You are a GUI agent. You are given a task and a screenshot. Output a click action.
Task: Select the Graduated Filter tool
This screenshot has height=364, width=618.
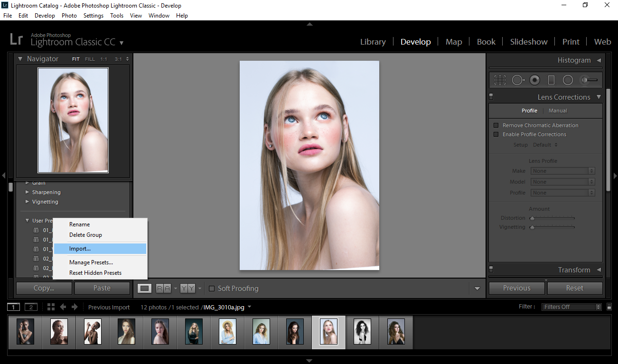(x=551, y=80)
